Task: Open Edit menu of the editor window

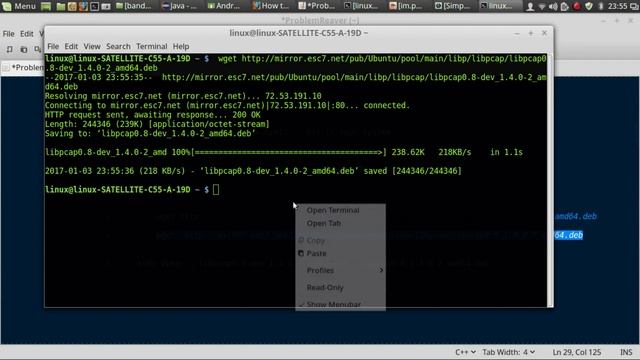Action: (x=27, y=34)
